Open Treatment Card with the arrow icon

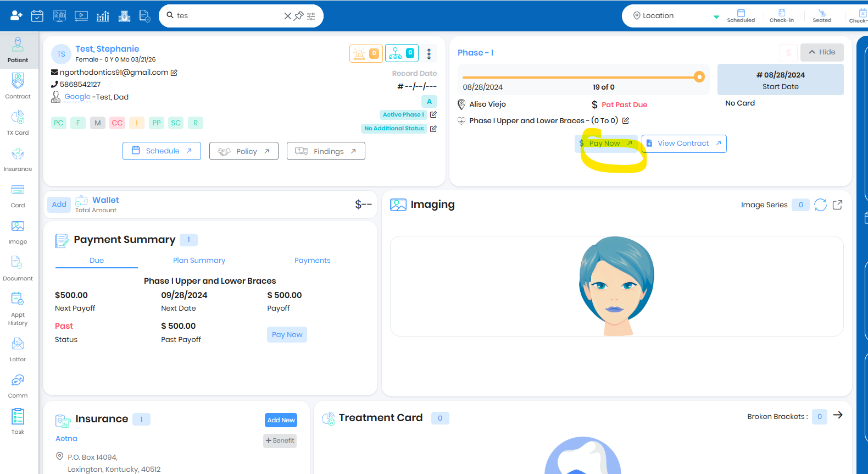point(838,415)
